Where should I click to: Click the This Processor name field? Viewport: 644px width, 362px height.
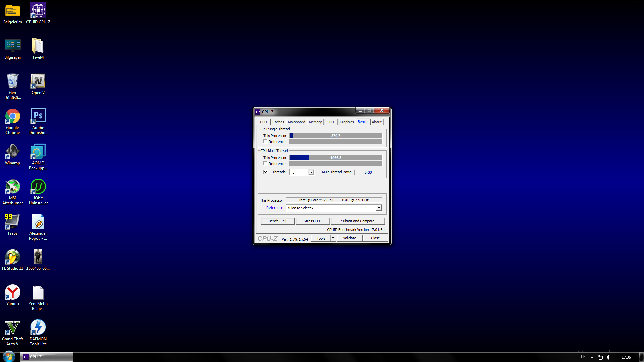click(x=334, y=200)
